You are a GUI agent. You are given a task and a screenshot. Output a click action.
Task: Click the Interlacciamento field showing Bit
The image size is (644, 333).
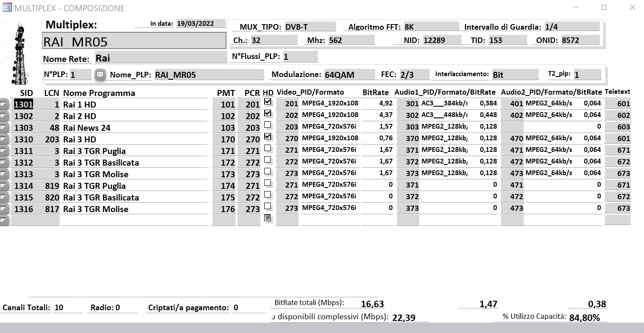coord(515,74)
